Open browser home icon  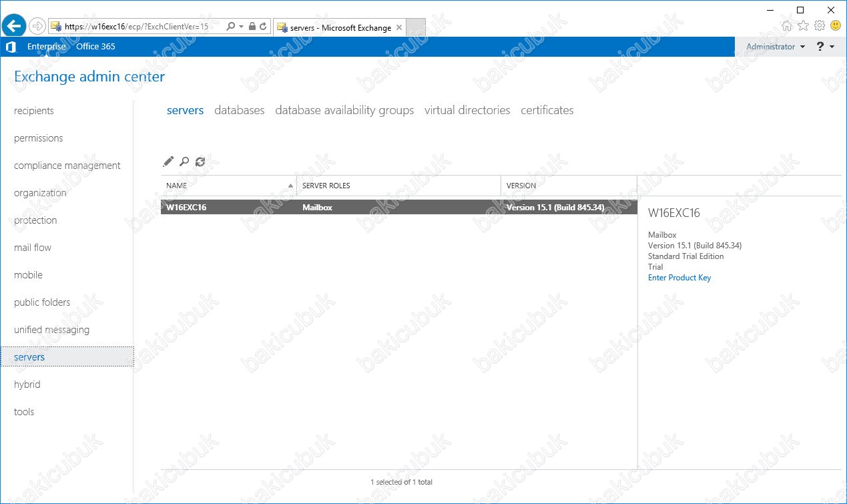pos(787,26)
